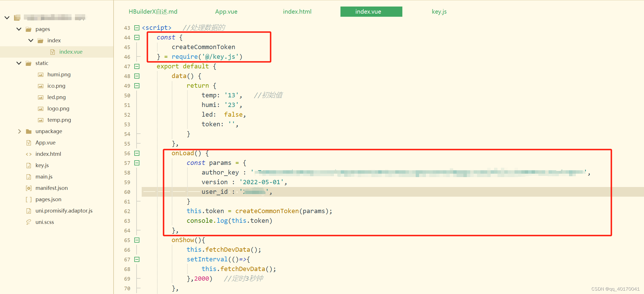Collapse the project root folder chevron

(7, 18)
